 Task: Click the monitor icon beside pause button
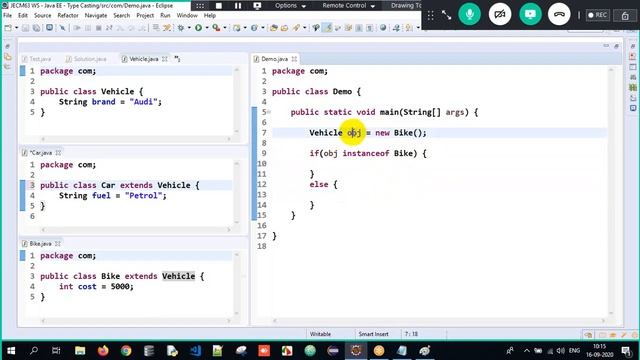coord(257,6)
